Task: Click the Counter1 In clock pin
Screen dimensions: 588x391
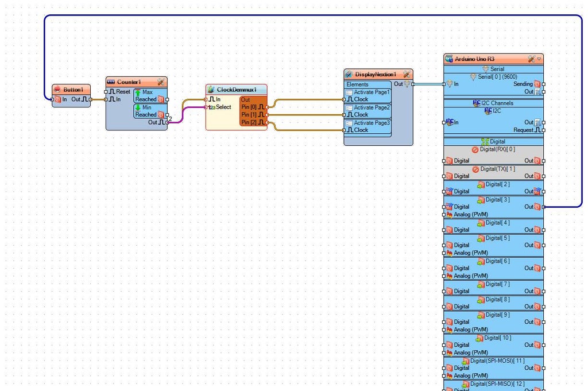Action: [106, 99]
